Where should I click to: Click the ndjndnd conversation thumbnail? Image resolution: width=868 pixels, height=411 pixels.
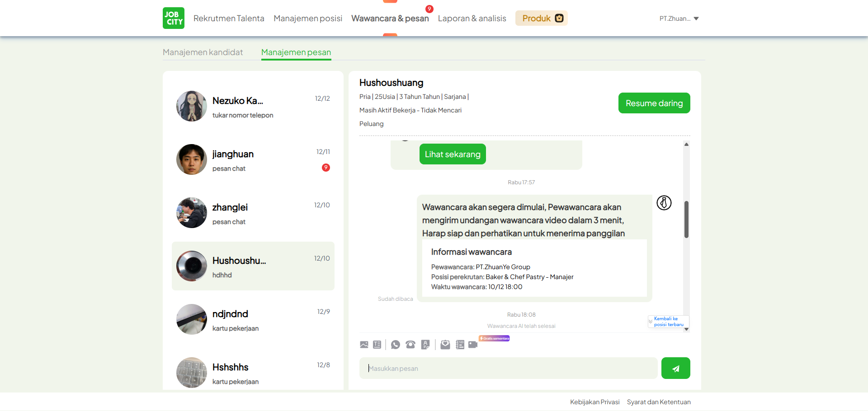[x=191, y=319]
